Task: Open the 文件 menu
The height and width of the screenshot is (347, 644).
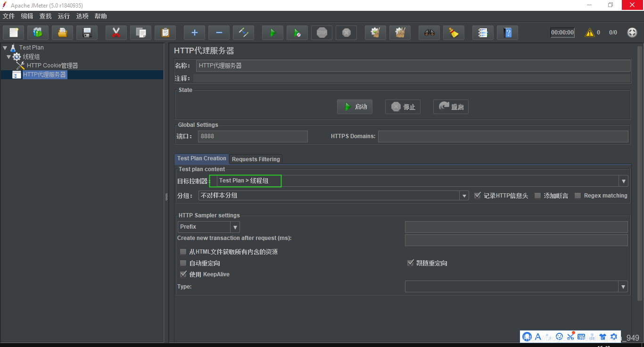Action: [x=9, y=16]
